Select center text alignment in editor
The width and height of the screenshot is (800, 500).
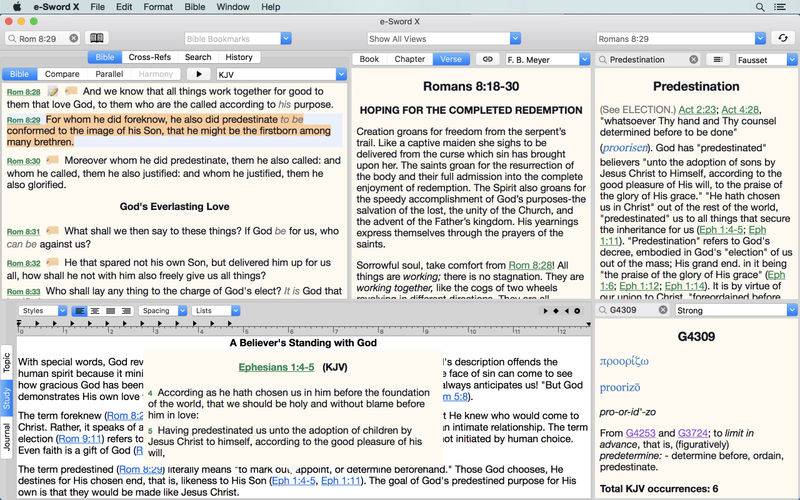(x=95, y=311)
